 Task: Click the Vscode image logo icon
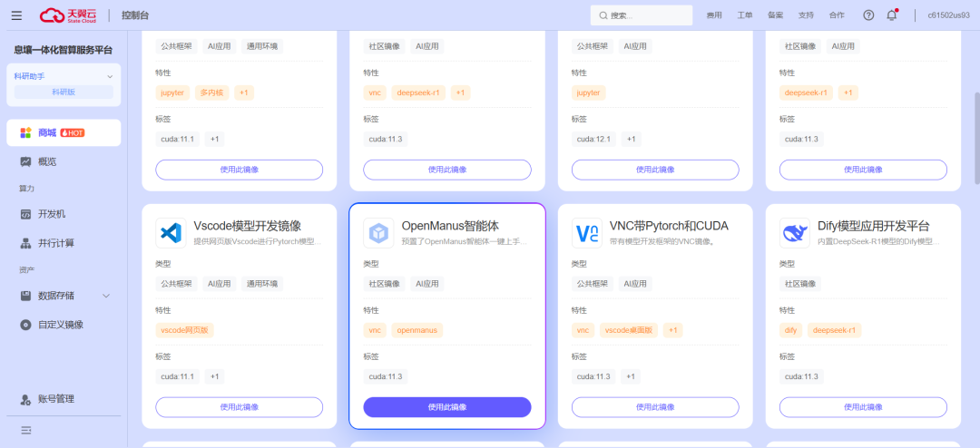pyautogui.click(x=171, y=233)
